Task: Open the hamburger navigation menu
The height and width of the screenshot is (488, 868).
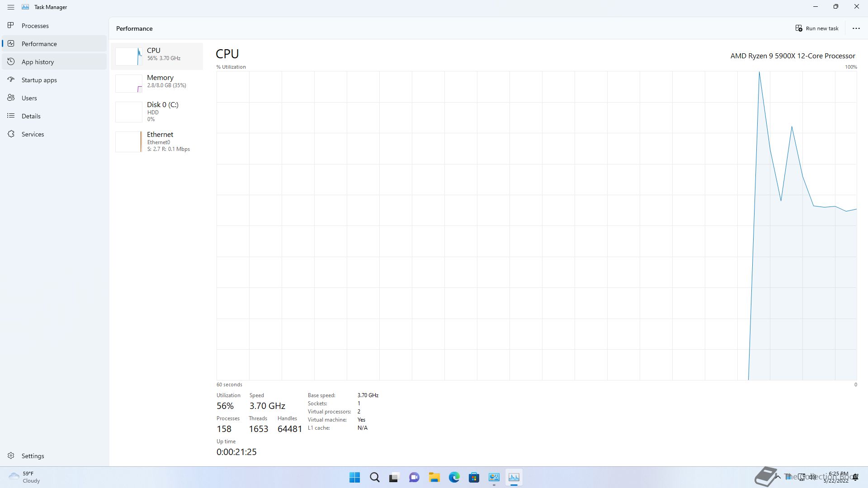Action: [11, 7]
